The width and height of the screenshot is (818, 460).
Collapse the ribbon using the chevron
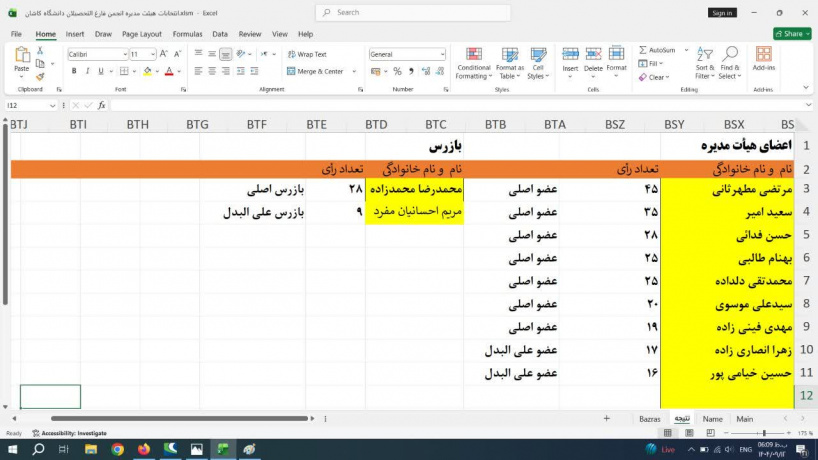click(x=806, y=88)
